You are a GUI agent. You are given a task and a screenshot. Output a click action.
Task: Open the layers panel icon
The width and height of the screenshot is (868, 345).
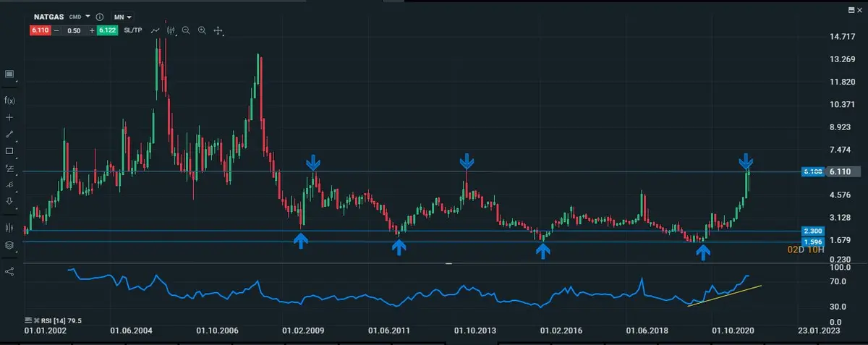(10, 245)
